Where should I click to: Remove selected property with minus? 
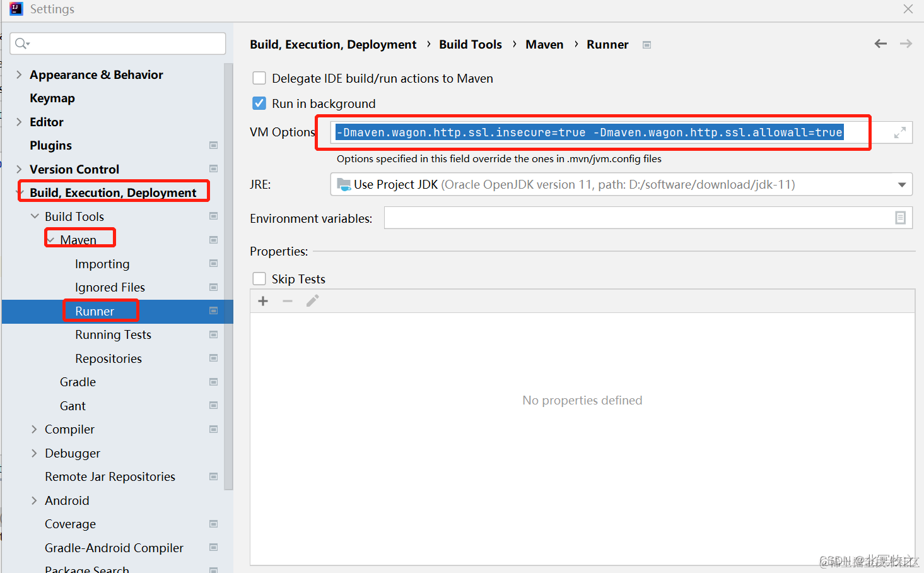[x=288, y=301]
